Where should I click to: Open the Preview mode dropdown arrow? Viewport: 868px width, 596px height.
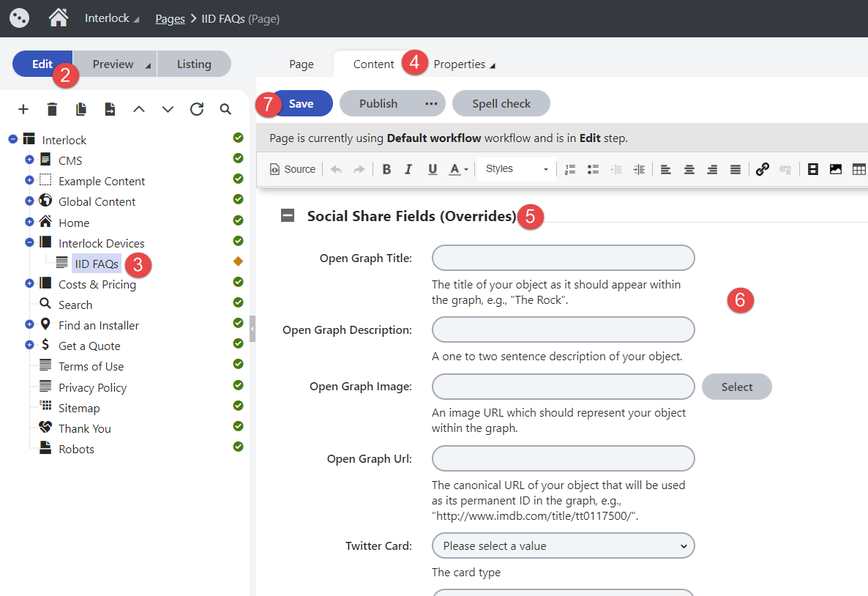pyautogui.click(x=148, y=65)
